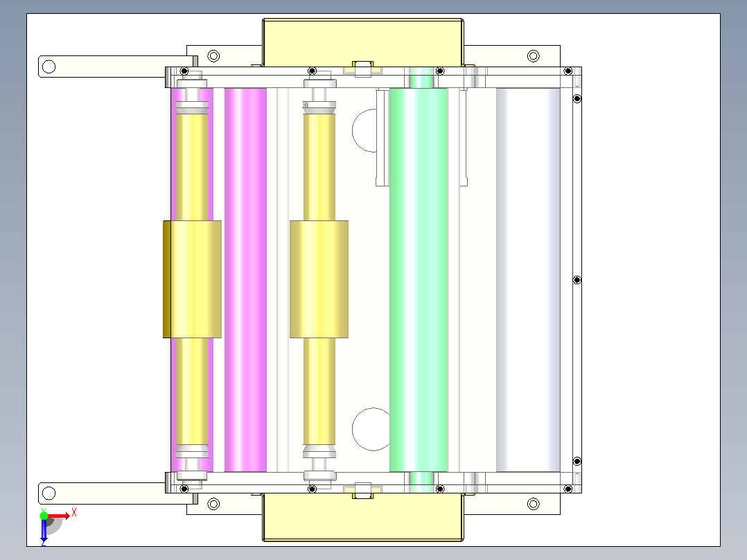The image size is (747, 560).
Task: Pick the top pale-yellow cover plate
Action: click(x=363, y=42)
